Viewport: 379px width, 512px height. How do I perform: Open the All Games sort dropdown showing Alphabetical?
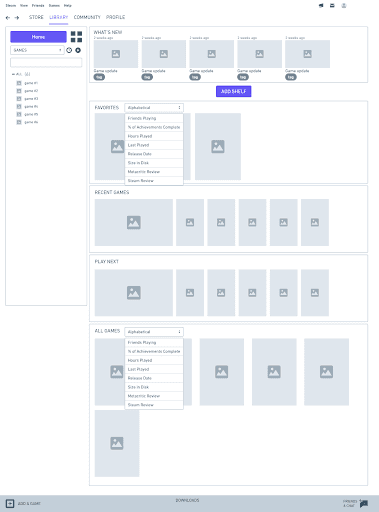point(154,332)
